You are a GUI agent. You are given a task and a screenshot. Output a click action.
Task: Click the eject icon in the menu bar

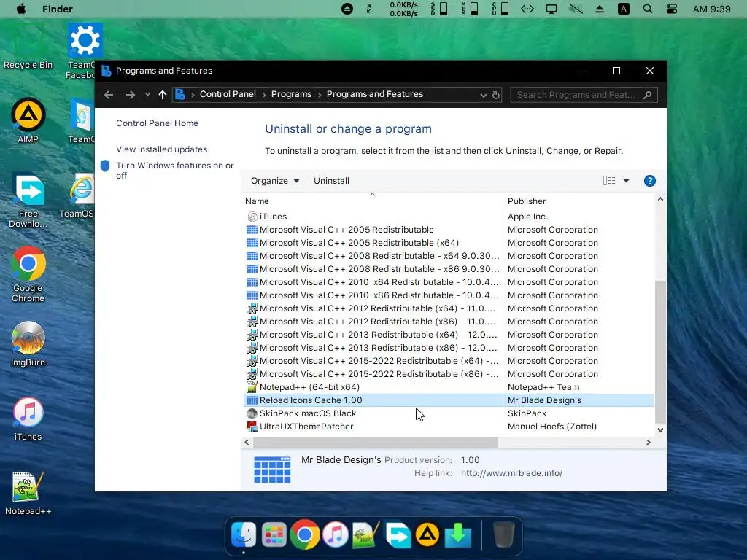point(600,9)
